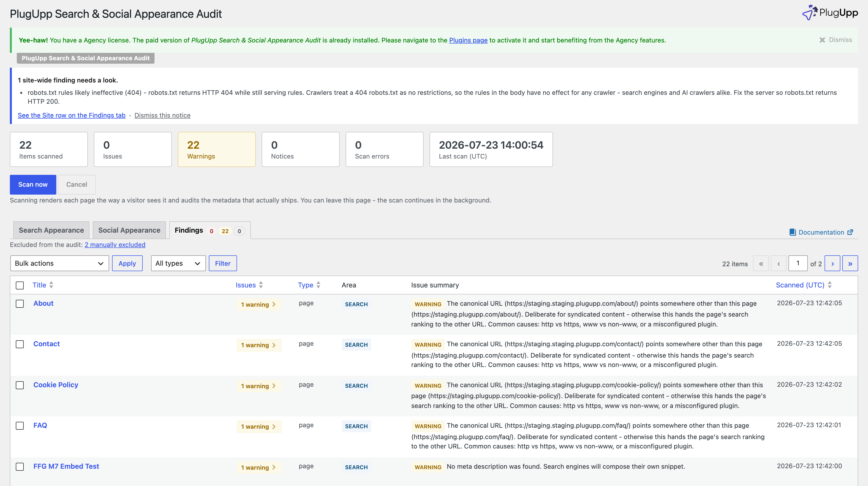
Task: Open the Plugins page link
Action: [468, 40]
